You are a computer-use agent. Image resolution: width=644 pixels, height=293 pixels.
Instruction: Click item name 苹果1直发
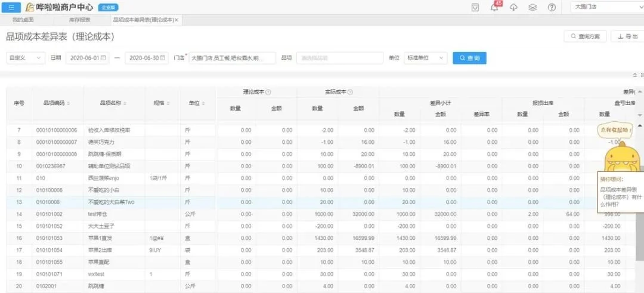point(100,238)
